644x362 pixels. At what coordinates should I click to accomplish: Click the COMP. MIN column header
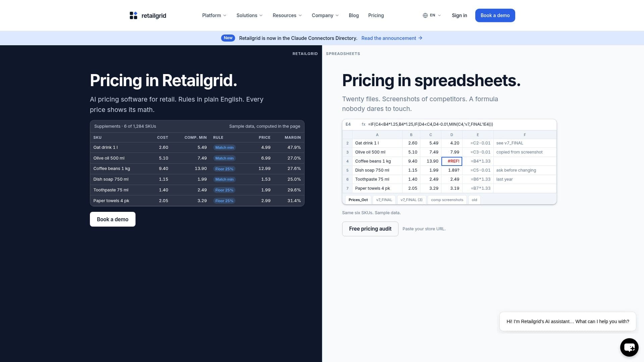pos(196,137)
